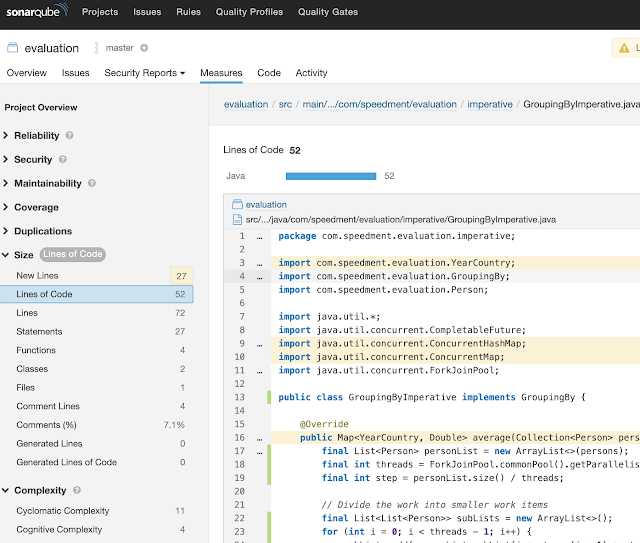Open help icon beside Security
This screenshot has height=543, width=640.
[x=62, y=159]
